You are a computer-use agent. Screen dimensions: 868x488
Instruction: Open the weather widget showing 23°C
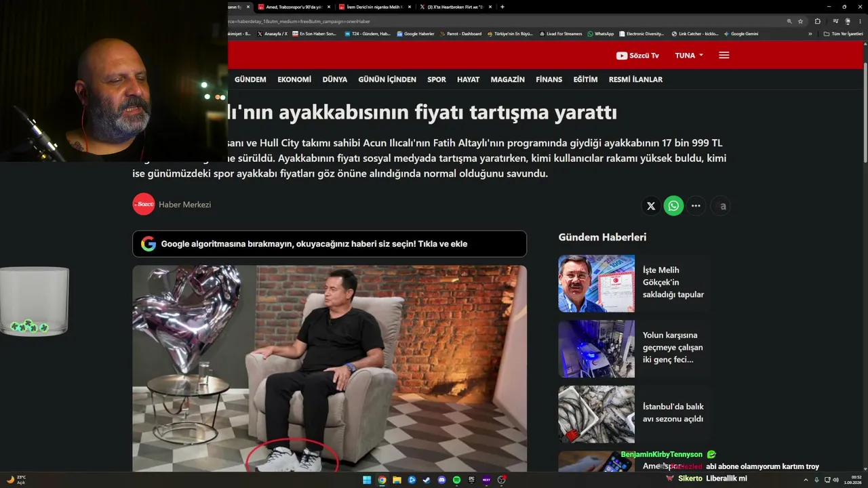(16, 480)
